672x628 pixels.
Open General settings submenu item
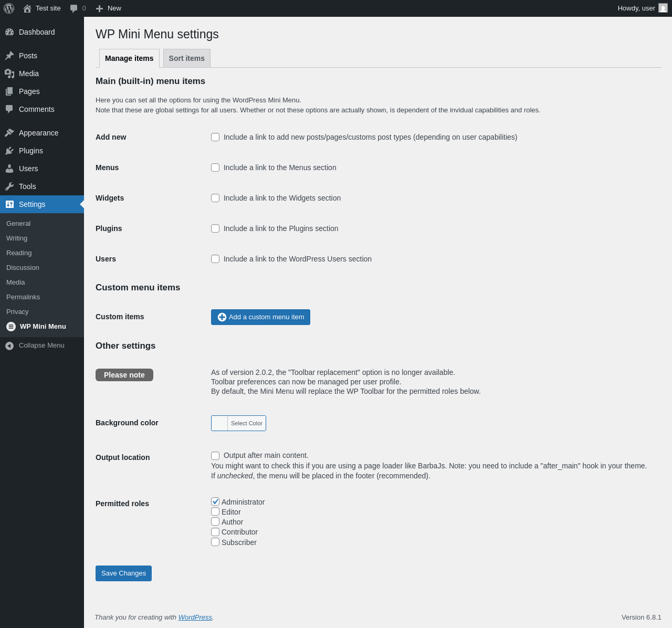(x=18, y=223)
